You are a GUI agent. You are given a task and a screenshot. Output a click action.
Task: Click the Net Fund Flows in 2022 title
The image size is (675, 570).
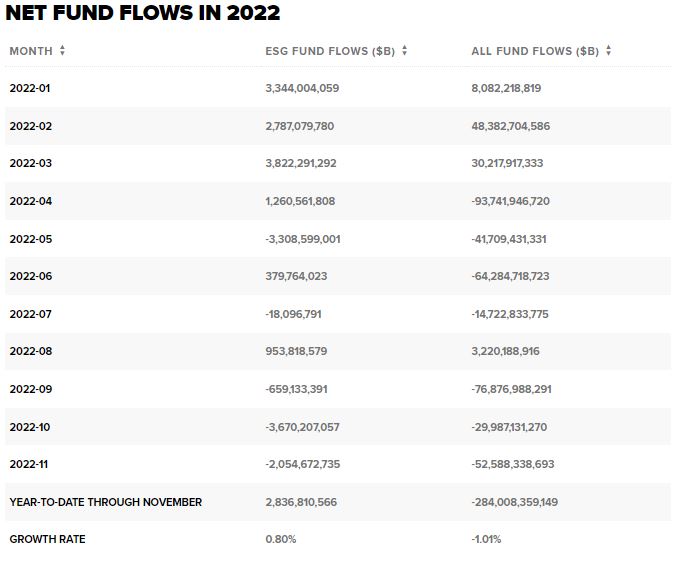[x=142, y=13]
